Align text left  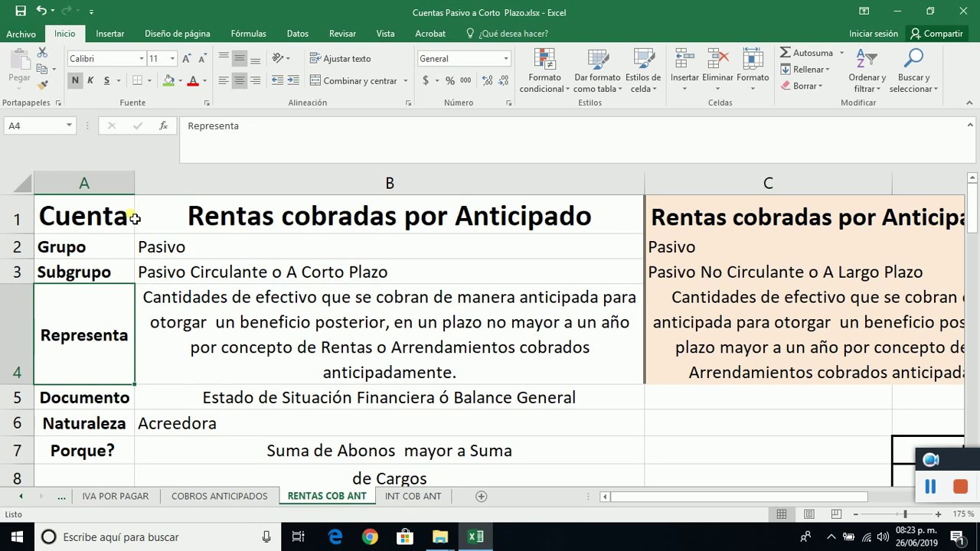tap(224, 80)
